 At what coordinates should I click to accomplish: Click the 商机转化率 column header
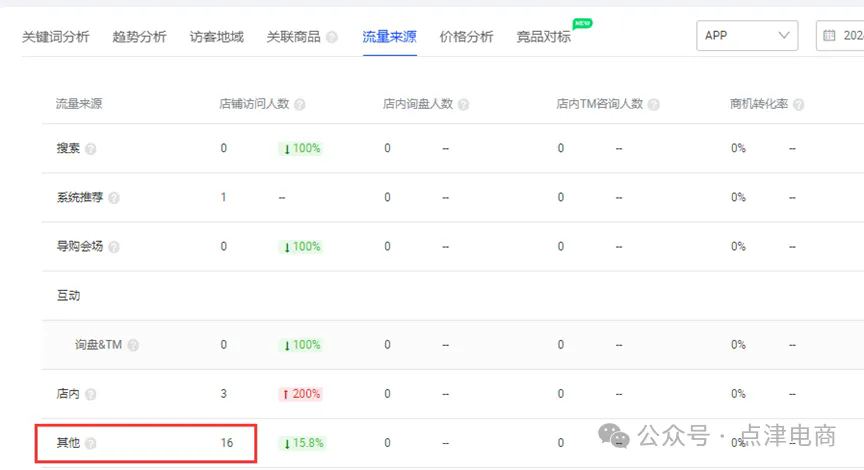(x=759, y=104)
